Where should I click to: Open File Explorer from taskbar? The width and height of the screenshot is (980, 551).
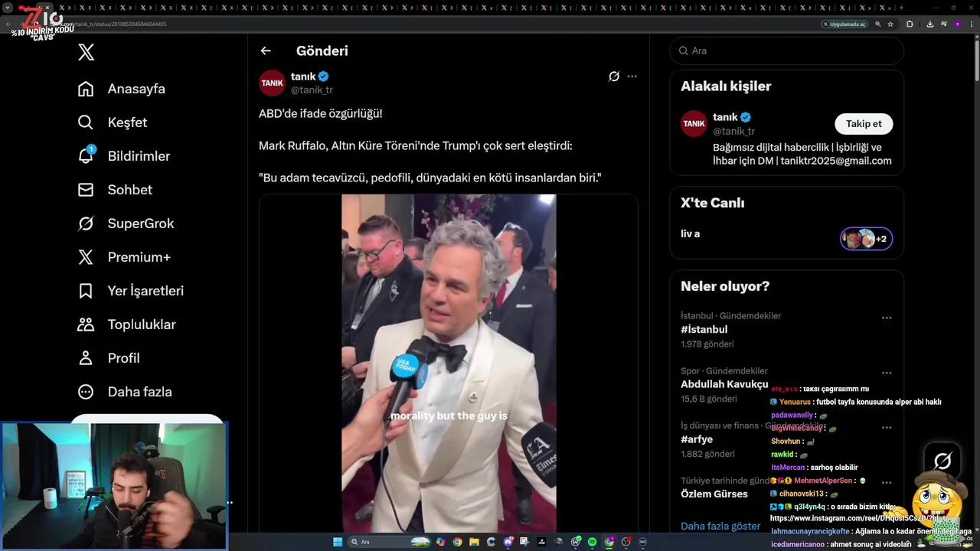tap(474, 542)
